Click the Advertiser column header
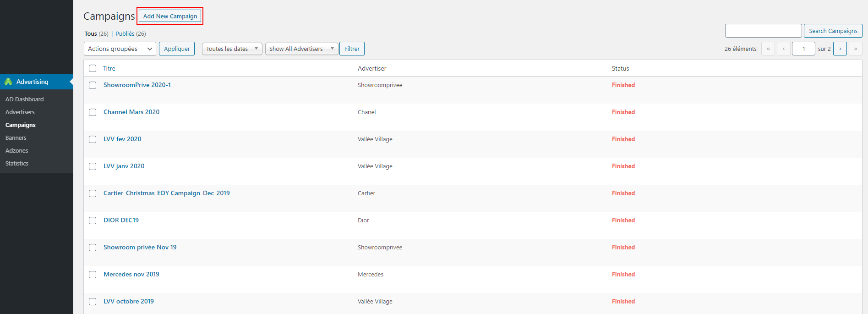The image size is (868, 314). pos(372,68)
